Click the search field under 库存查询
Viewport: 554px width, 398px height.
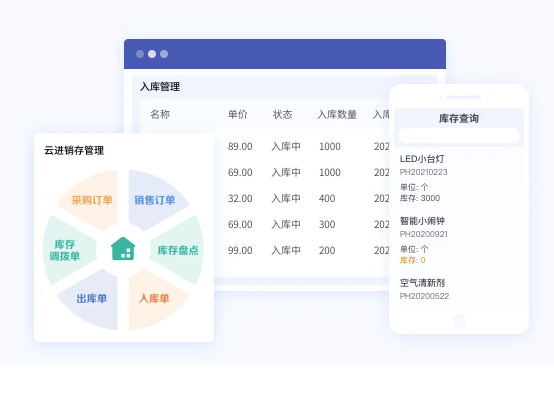pyautogui.click(x=459, y=135)
